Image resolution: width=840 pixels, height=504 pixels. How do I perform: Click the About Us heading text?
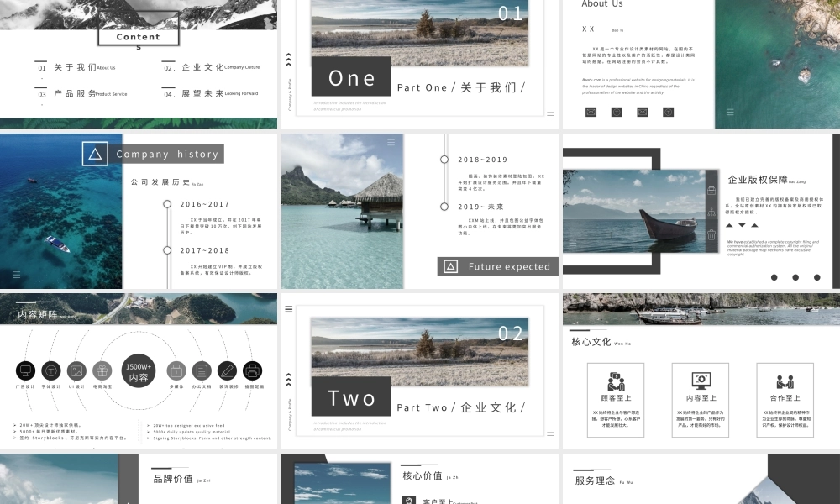[602, 4]
